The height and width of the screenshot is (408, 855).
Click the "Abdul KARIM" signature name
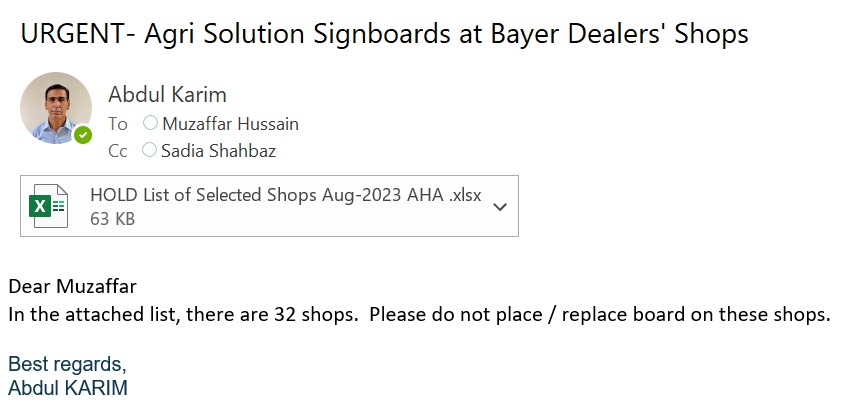point(67,387)
